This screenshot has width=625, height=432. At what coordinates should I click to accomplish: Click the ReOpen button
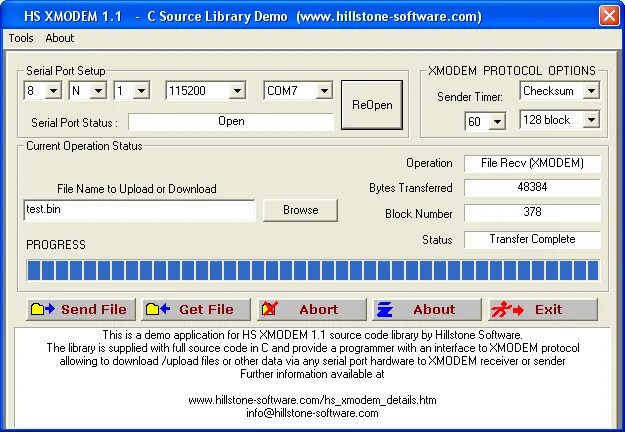372,105
